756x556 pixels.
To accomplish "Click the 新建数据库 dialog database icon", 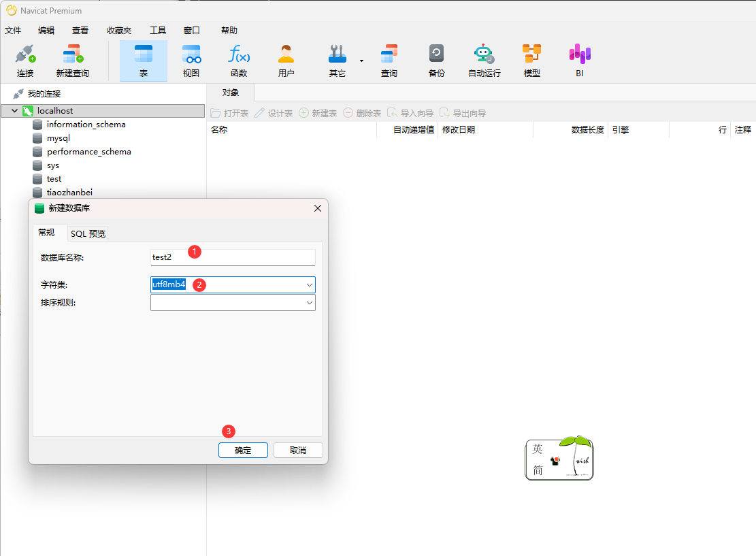I will [39, 208].
